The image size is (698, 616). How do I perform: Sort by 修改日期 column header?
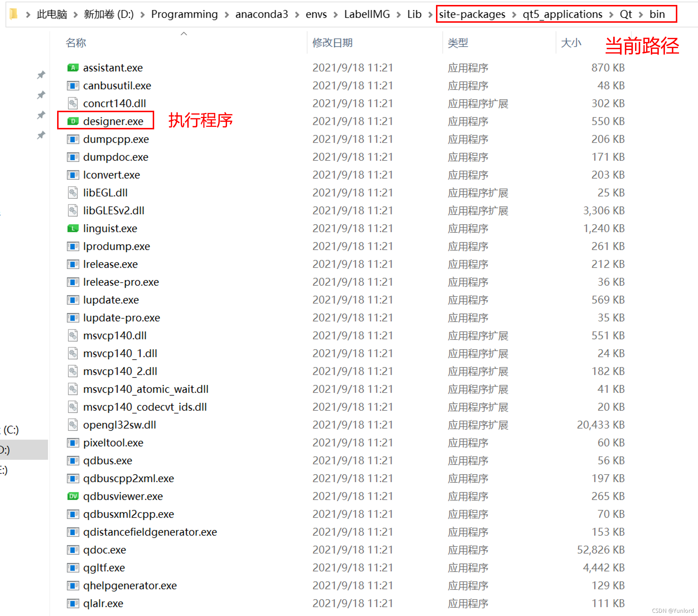332,43
